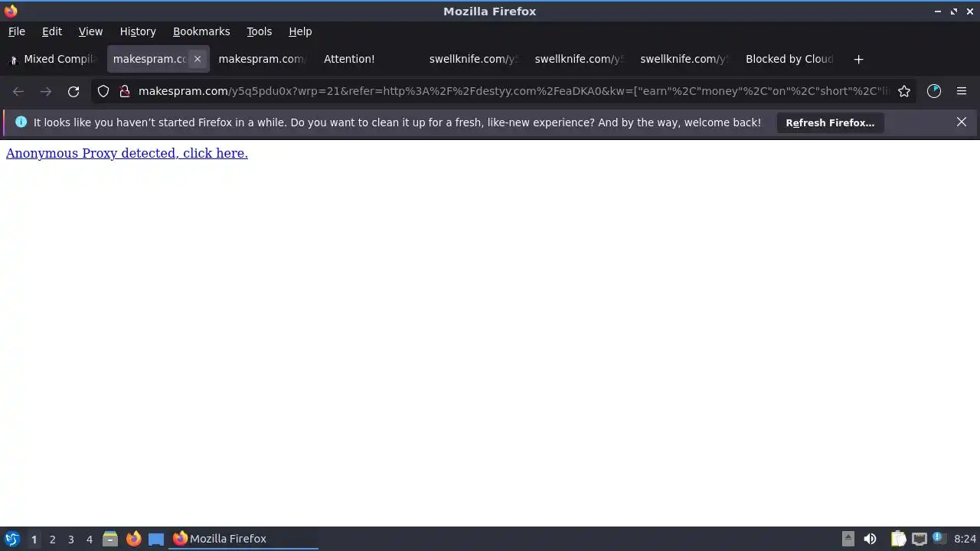The height and width of the screenshot is (551, 980).
Task: Click the info icon in notification bar
Action: pos(21,122)
